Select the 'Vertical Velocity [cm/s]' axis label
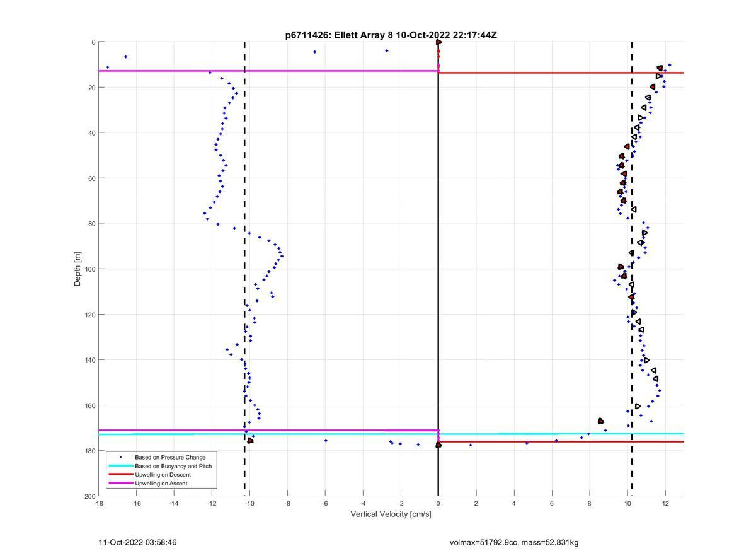Image resolution: width=756 pixels, height=558 pixels. coord(391,514)
